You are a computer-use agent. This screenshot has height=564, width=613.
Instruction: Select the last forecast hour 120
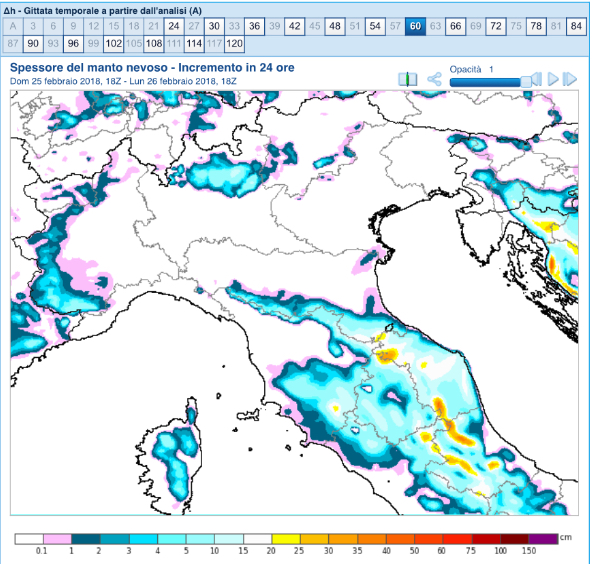pos(234,44)
